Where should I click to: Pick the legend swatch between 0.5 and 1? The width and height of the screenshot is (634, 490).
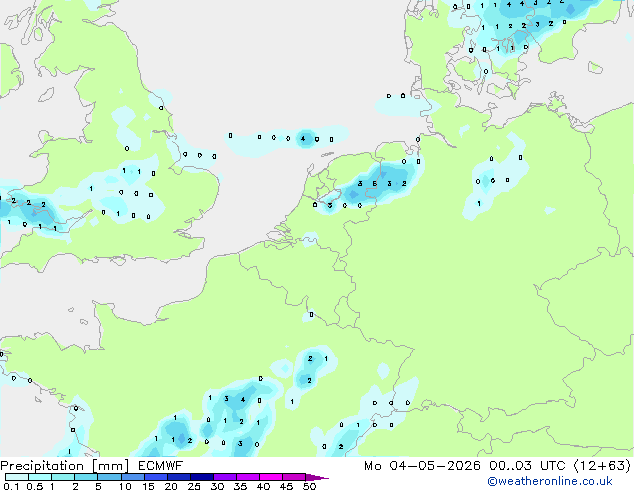[x=40, y=477]
